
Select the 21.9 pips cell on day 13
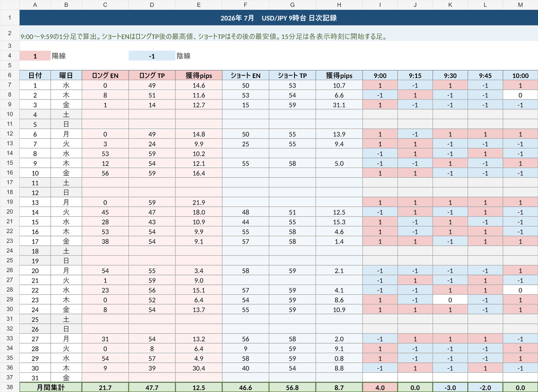(x=199, y=202)
